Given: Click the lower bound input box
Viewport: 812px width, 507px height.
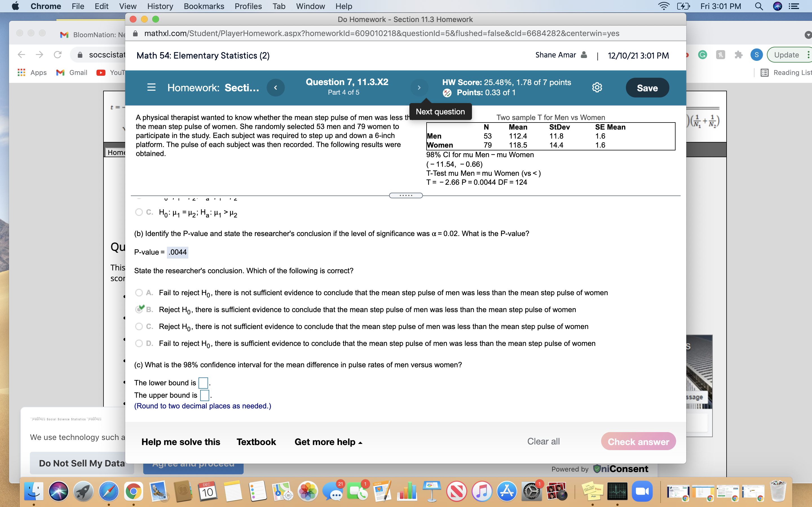Looking at the screenshot, I should click(x=203, y=383).
